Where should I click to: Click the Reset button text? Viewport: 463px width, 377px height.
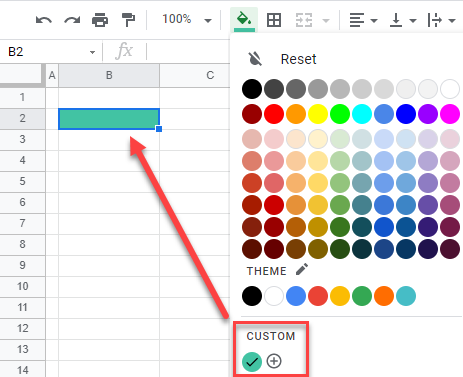click(298, 59)
